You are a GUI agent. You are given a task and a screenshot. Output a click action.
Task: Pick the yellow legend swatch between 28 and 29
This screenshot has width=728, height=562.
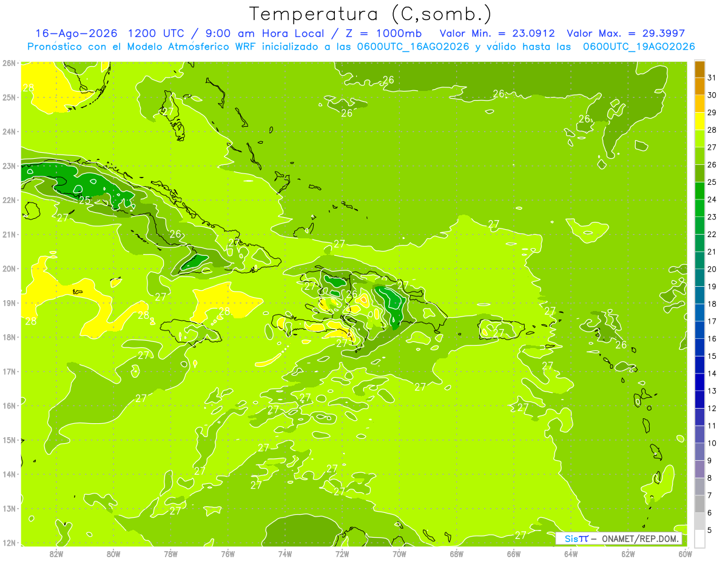click(699, 121)
